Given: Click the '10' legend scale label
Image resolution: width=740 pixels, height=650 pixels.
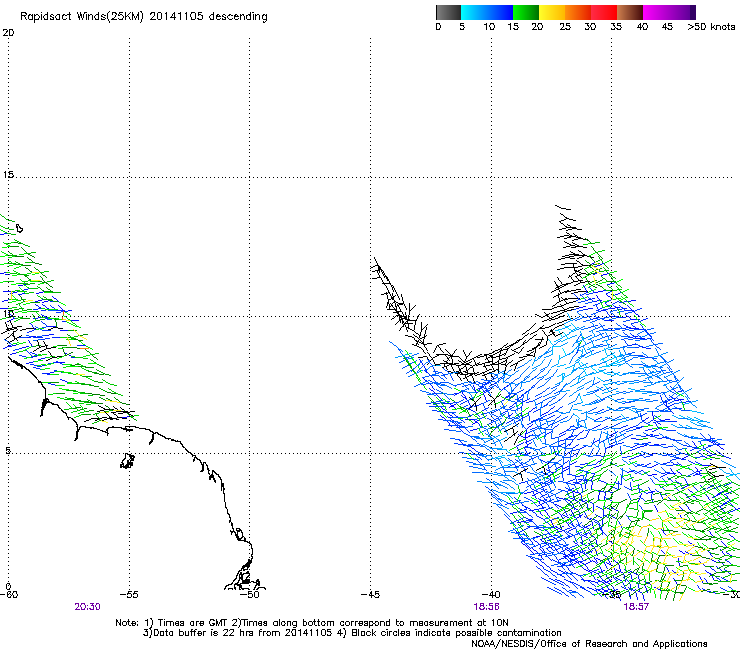Looking at the screenshot, I should pos(489,27).
